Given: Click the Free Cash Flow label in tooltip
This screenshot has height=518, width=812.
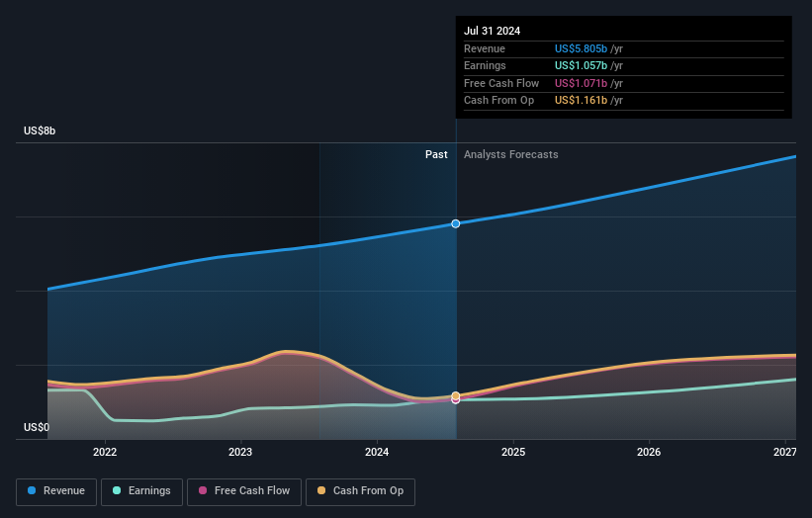Looking at the screenshot, I should (x=501, y=83).
